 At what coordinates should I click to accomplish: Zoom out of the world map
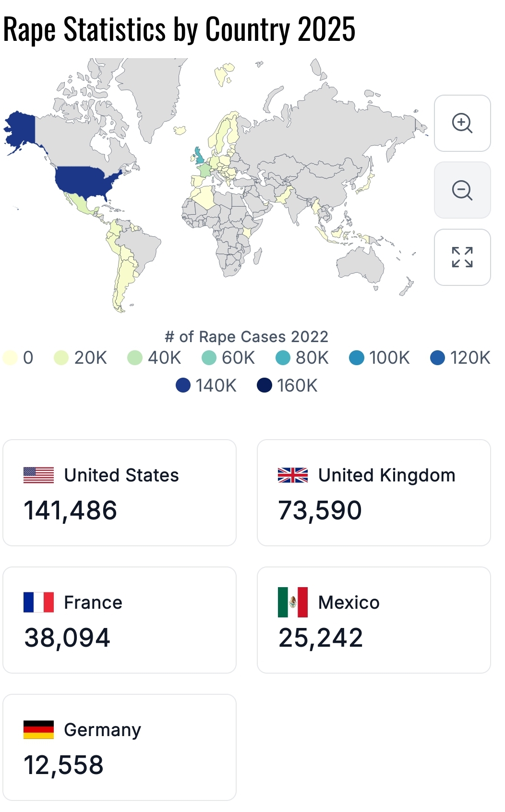pyautogui.click(x=462, y=190)
